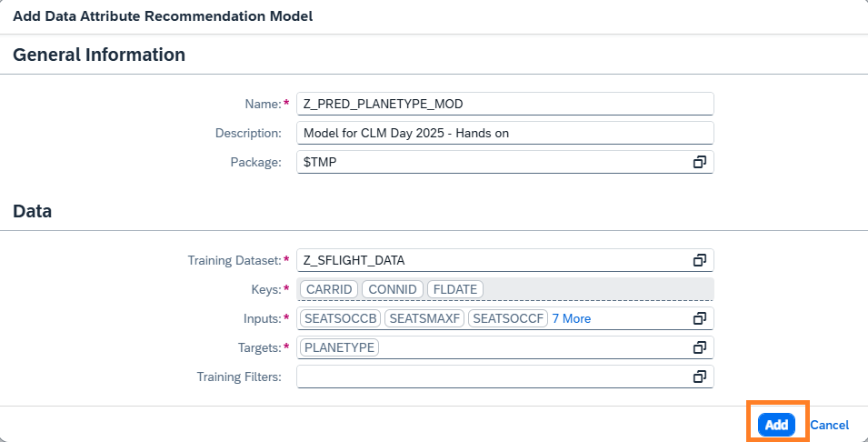Click the Description text field
The width and height of the screenshot is (868, 442).
tap(504, 133)
